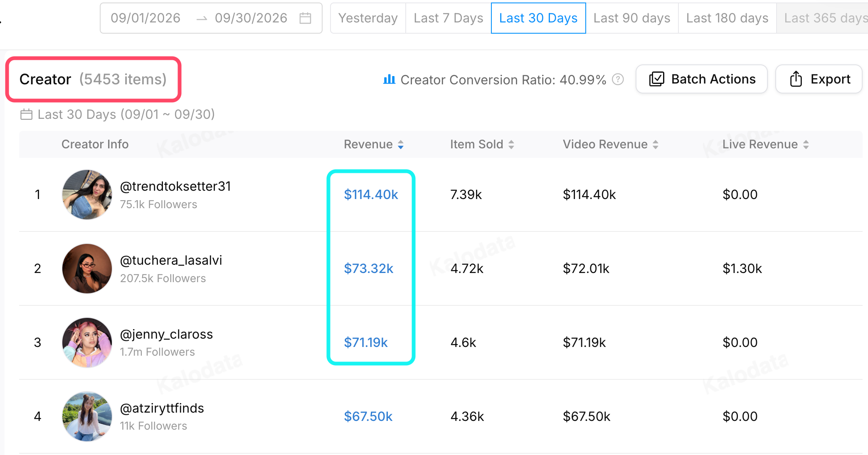The height and width of the screenshot is (455, 868).
Task: Select the Last 365 days range
Action: coord(823,18)
